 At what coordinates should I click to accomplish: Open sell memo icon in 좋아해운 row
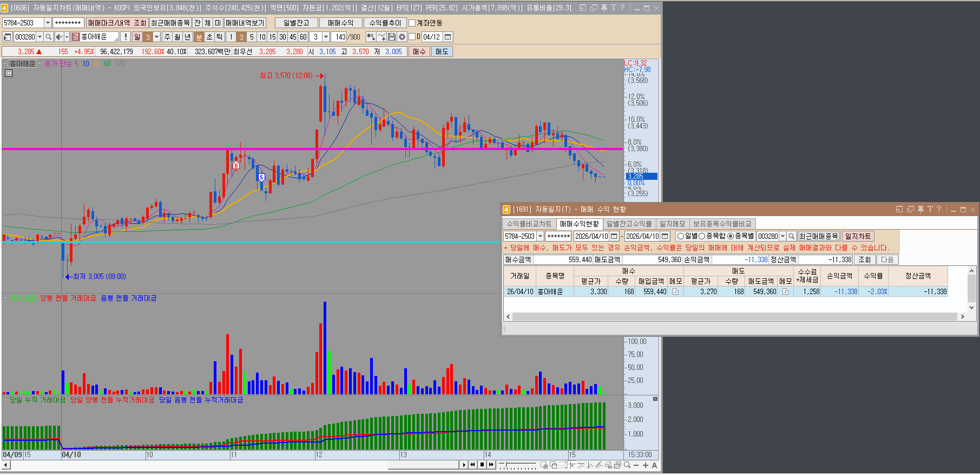click(x=785, y=291)
